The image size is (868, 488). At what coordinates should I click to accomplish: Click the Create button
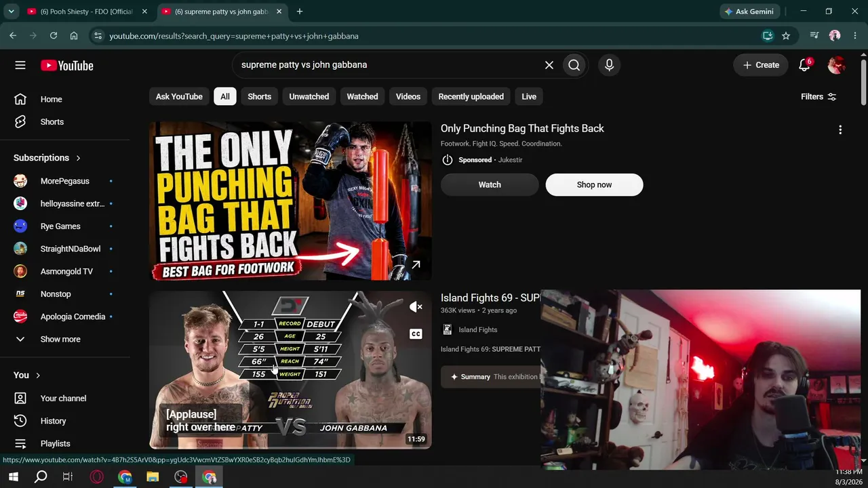point(761,65)
